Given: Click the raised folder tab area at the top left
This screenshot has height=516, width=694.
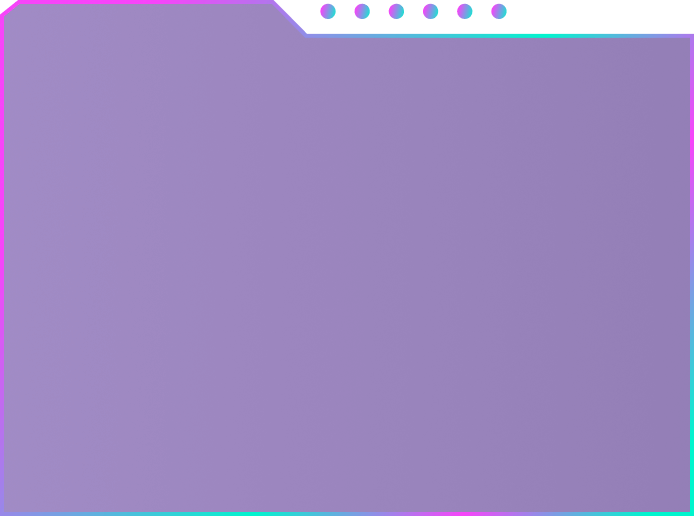Looking at the screenshot, I should click(146, 19).
